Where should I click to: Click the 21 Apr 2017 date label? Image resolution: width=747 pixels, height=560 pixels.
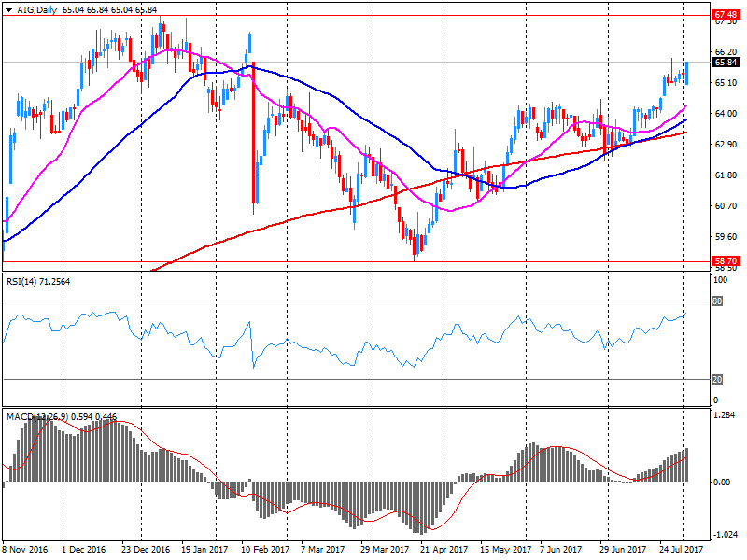pos(444,550)
